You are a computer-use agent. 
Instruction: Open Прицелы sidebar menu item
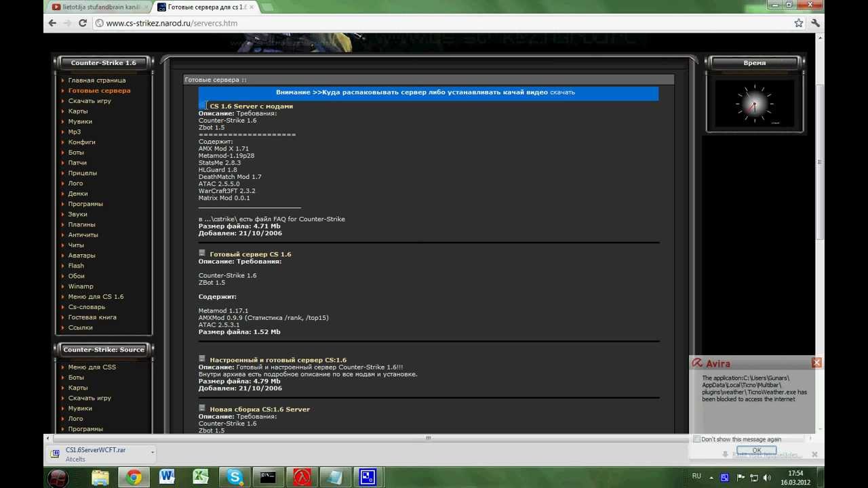(83, 173)
